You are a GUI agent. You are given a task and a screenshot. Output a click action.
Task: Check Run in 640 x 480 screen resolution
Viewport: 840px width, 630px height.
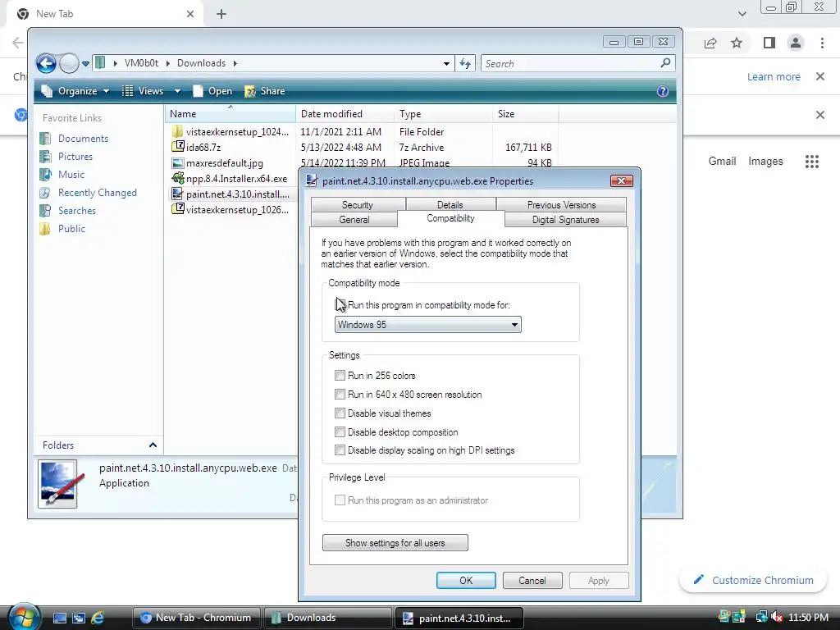pyautogui.click(x=340, y=395)
